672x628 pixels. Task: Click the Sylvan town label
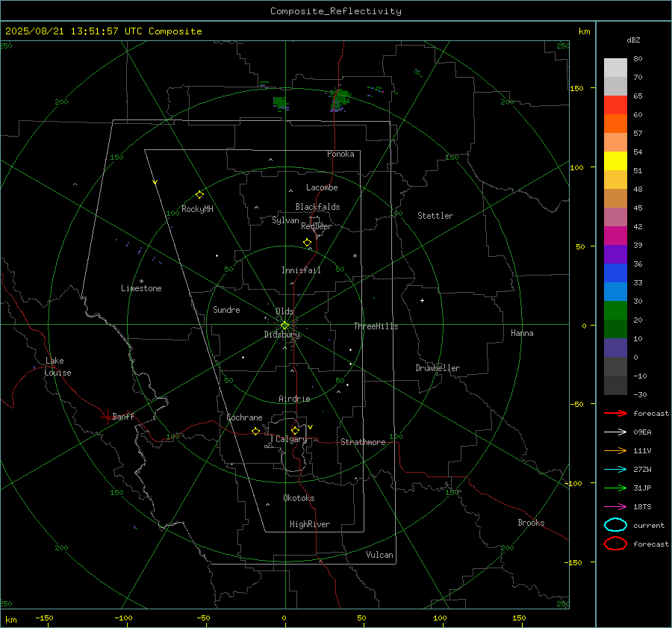[285, 220]
